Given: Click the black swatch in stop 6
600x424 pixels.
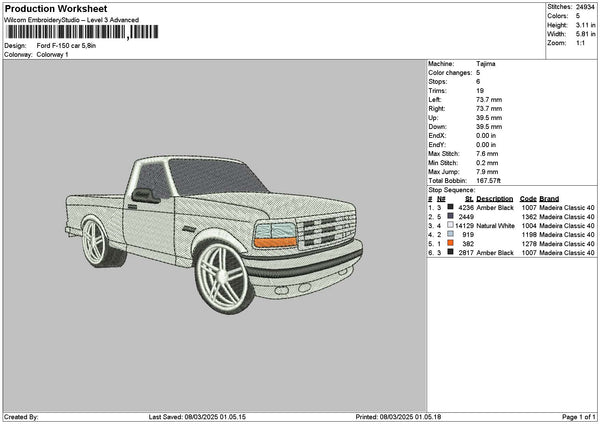Looking at the screenshot, I should 450,253.
